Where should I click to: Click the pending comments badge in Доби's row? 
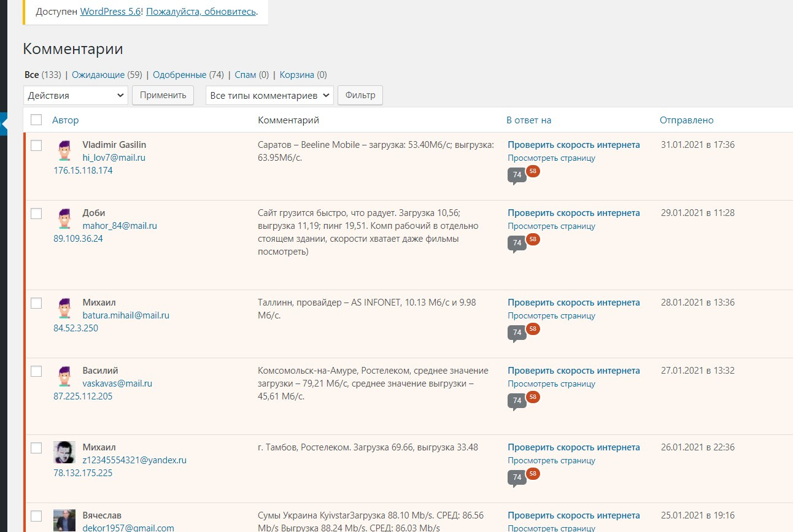coord(533,239)
